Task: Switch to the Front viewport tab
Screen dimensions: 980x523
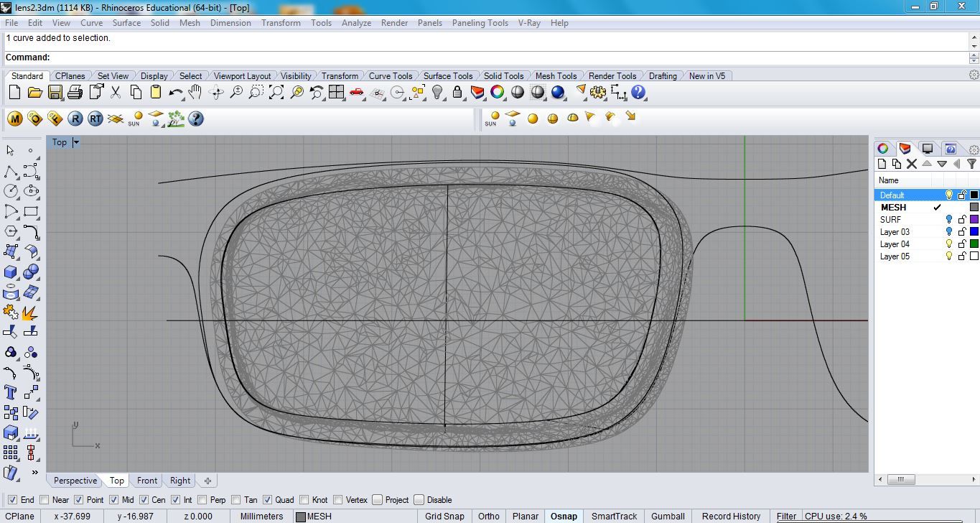Action: [x=146, y=480]
